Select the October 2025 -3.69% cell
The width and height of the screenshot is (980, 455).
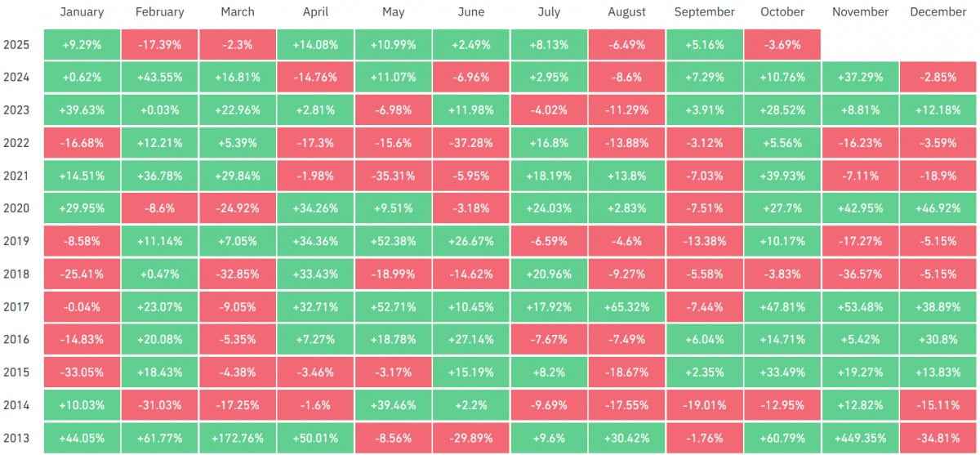[x=782, y=45]
